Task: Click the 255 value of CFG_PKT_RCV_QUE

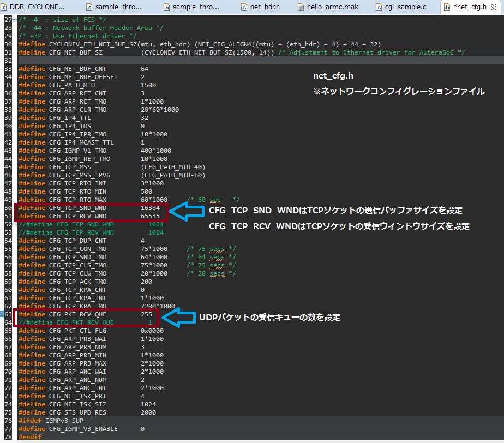Action: pyautogui.click(x=146, y=314)
